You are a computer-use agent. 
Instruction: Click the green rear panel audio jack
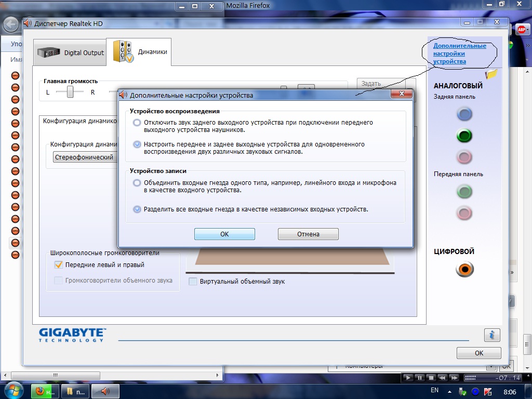[464, 136]
